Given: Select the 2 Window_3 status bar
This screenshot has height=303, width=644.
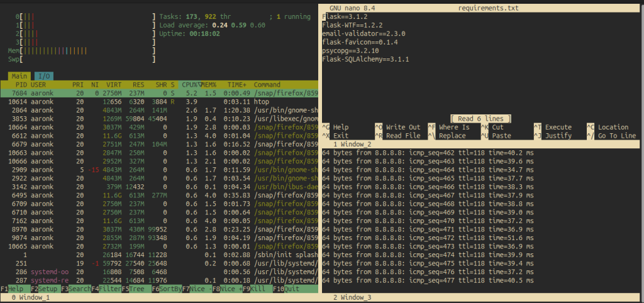Looking at the screenshot, I should 481,298.
